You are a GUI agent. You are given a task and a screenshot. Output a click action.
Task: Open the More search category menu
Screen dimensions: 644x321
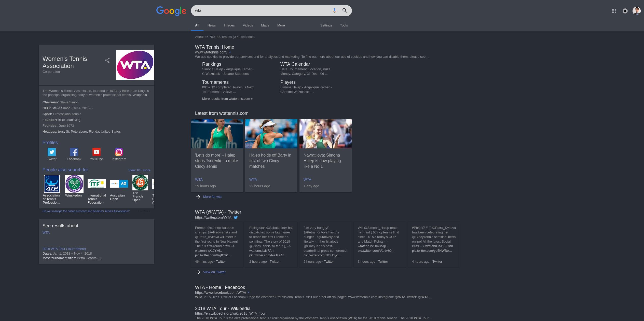(x=281, y=25)
